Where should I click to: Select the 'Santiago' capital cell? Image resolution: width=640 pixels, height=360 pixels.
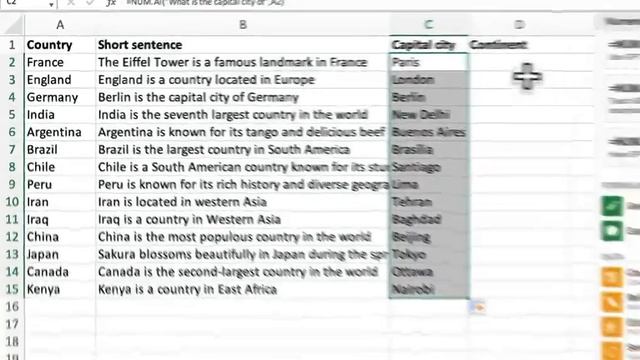(x=429, y=167)
